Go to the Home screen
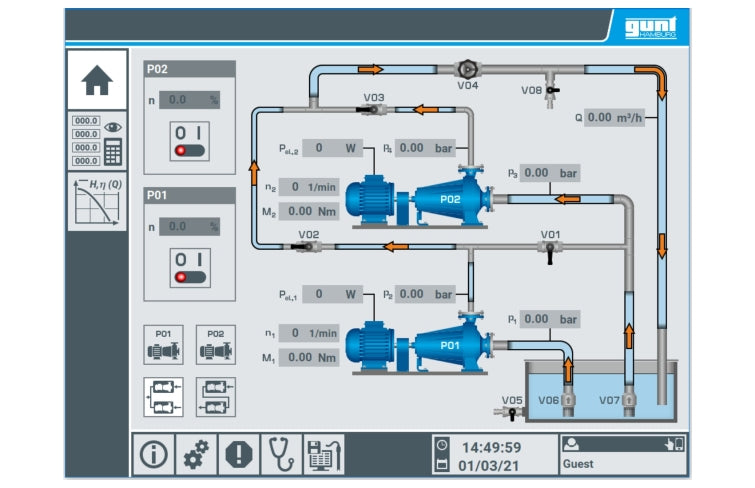 97,79
